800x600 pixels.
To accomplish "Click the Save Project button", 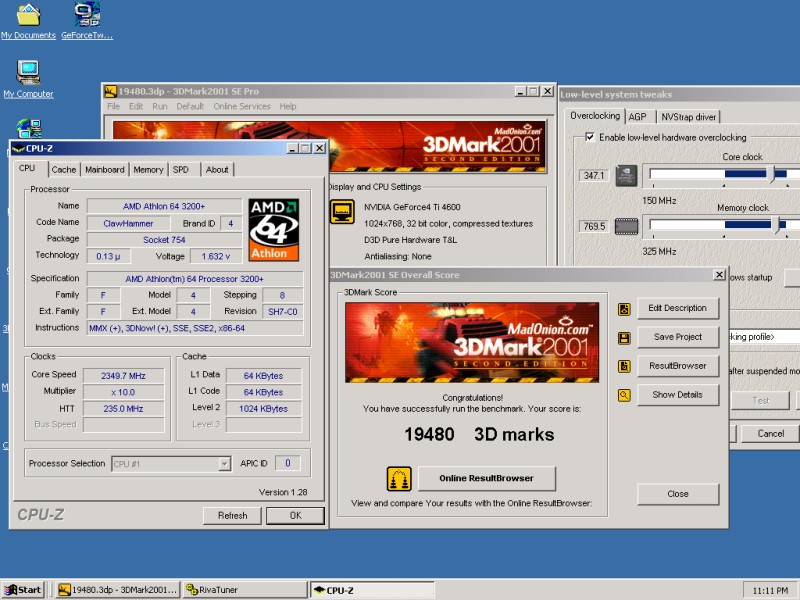I will [x=678, y=337].
